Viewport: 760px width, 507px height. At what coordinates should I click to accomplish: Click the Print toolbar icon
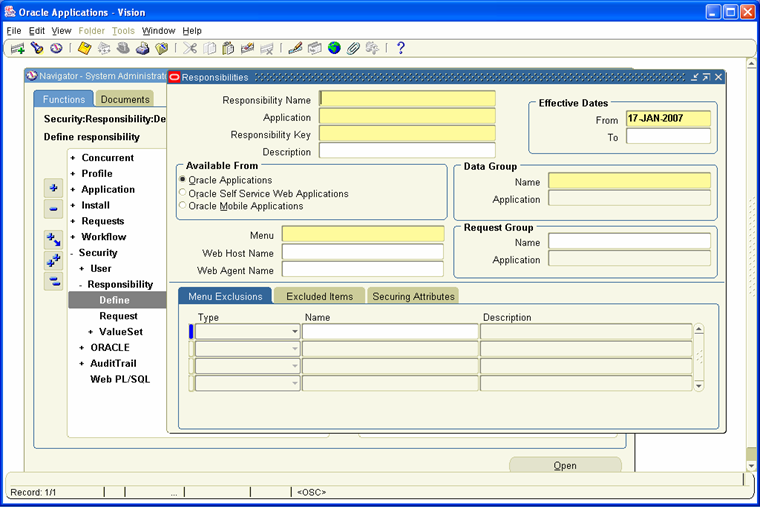click(142, 48)
